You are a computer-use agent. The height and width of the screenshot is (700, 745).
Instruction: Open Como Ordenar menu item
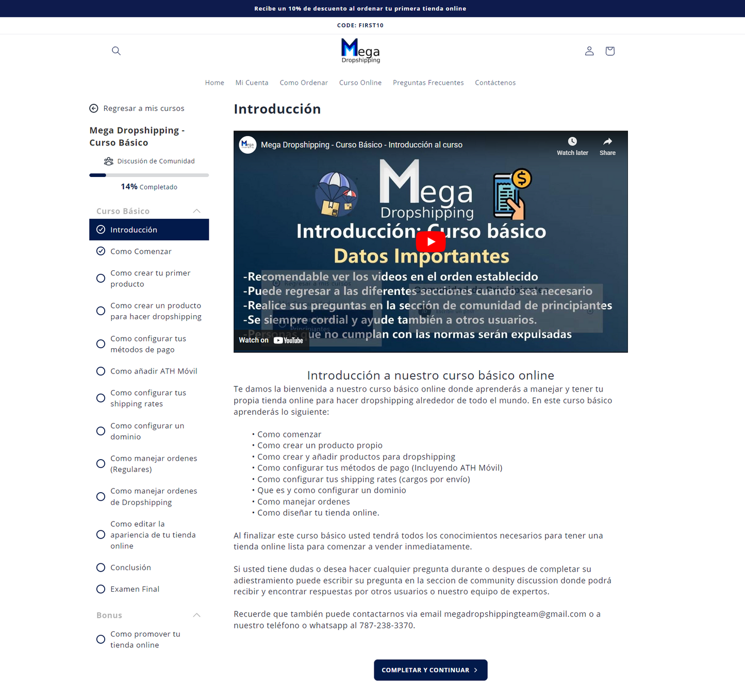coord(304,83)
